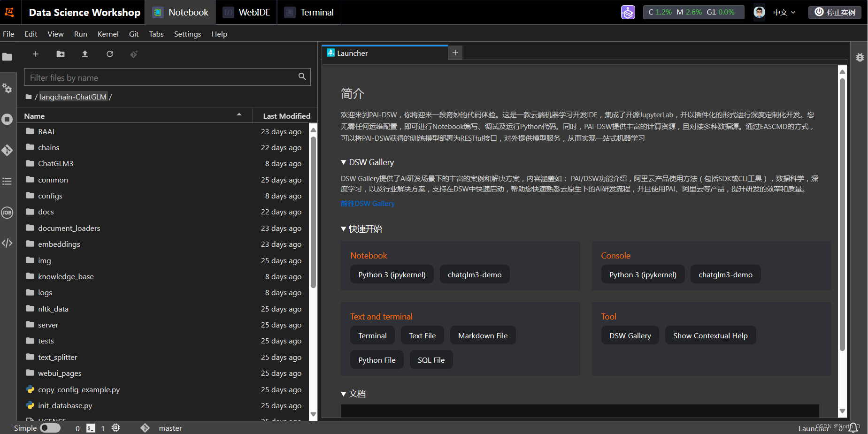The image size is (868, 434).
Task: Open the file browser sidebar panel
Action: 7,57
